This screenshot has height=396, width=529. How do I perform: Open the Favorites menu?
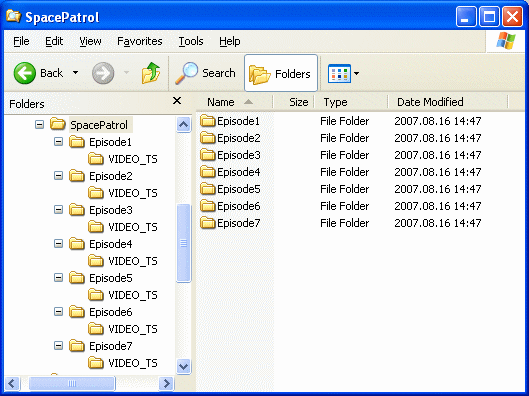(x=140, y=41)
